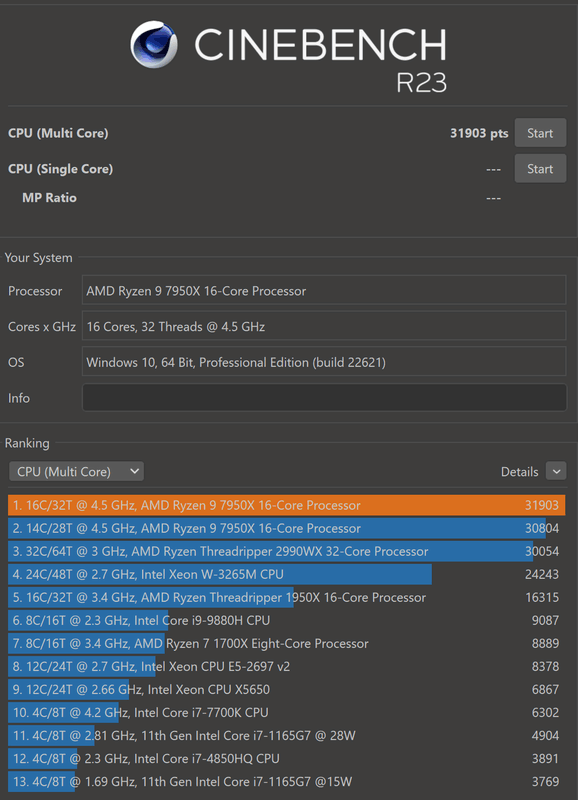
Task: Select Intel Core i9-9880H ranking row
Action: [x=287, y=620]
